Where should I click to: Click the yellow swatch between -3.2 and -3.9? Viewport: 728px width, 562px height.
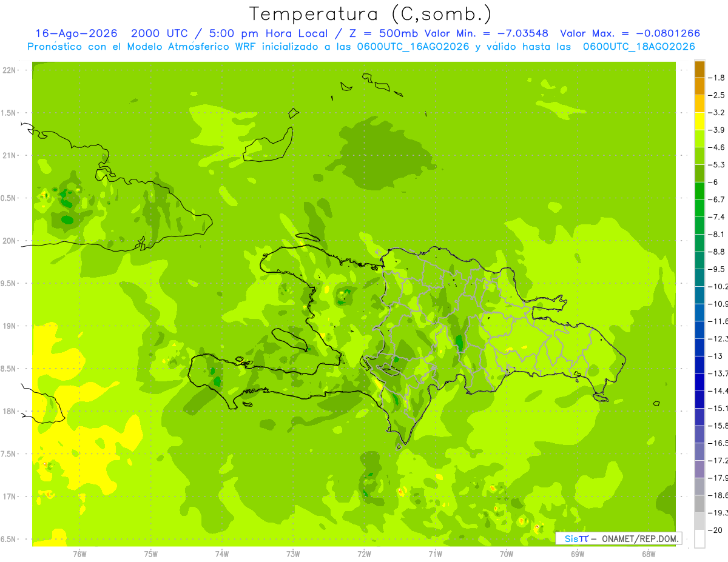point(699,121)
